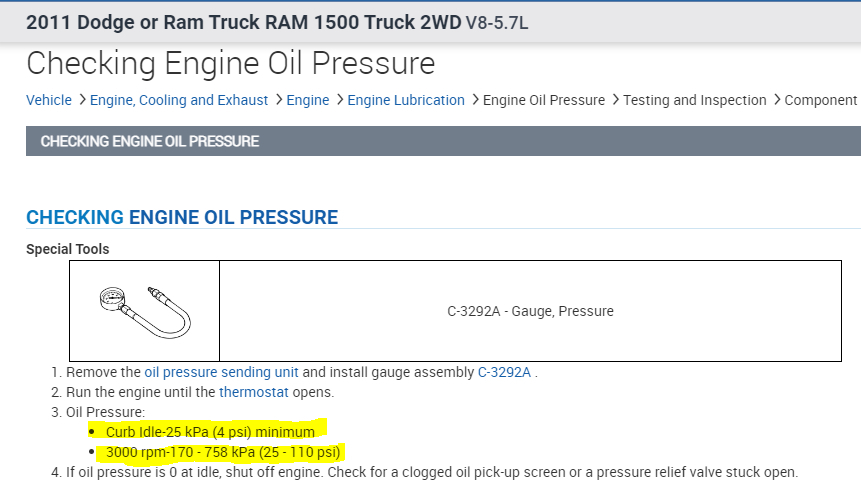The image size is (861, 504).
Task: Click the highlighted "Curb Idle-25 kPa" line
Action: click(x=210, y=432)
